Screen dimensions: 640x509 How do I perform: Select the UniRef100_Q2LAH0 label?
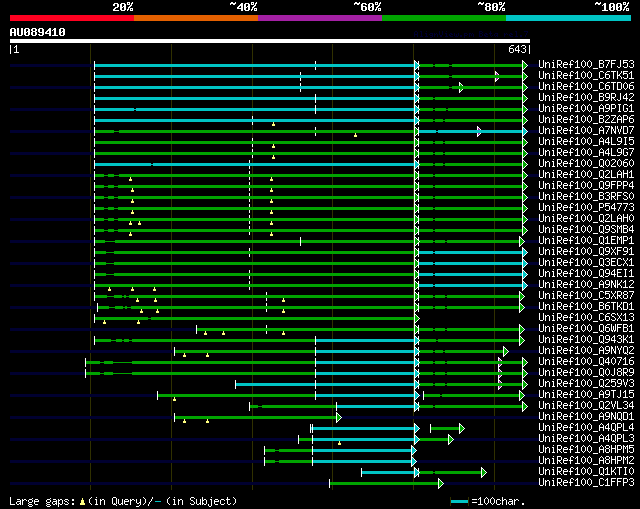[586, 219]
